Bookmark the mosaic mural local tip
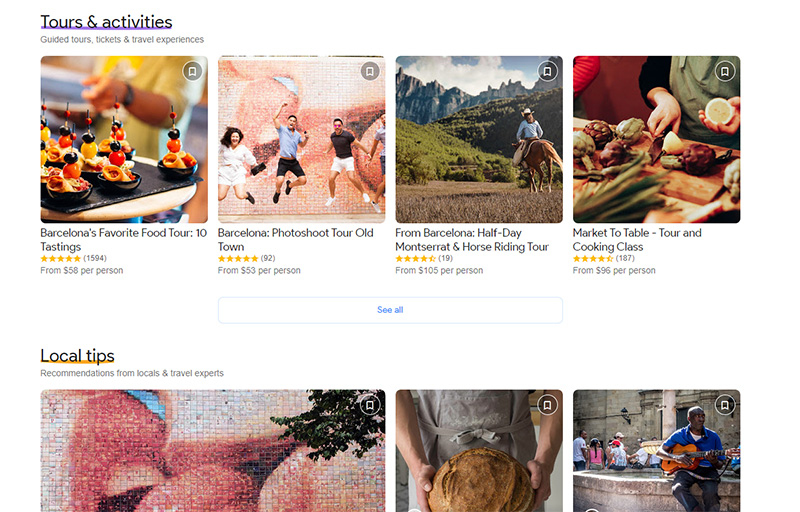Image resolution: width=800 pixels, height=512 pixels. click(370, 405)
